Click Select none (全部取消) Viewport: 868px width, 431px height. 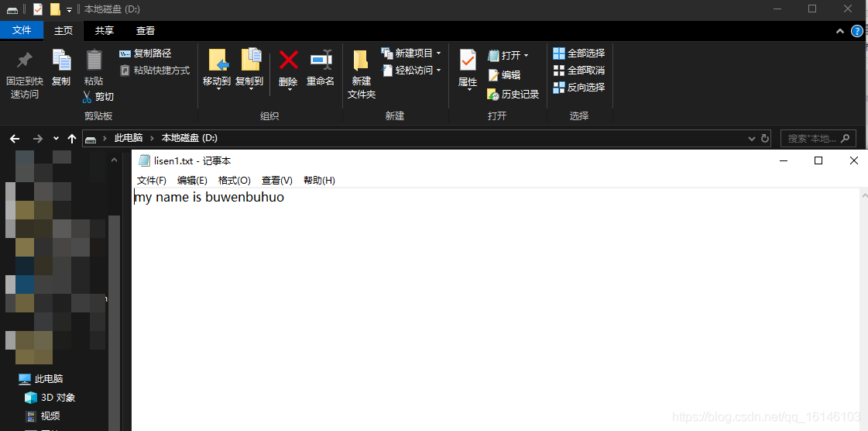pyautogui.click(x=579, y=71)
